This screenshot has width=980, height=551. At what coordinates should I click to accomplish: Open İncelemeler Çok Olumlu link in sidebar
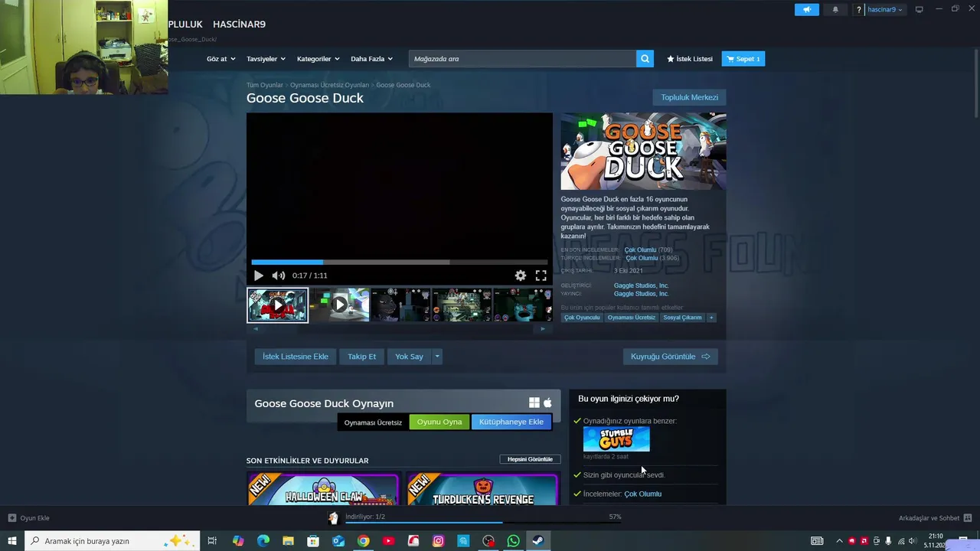tap(642, 494)
